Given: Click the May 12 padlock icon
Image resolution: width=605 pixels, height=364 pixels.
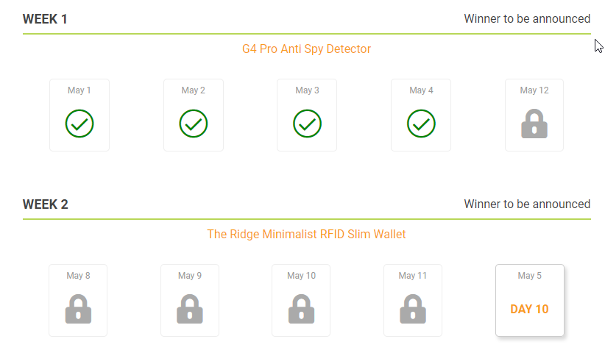Looking at the screenshot, I should pos(534,124).
